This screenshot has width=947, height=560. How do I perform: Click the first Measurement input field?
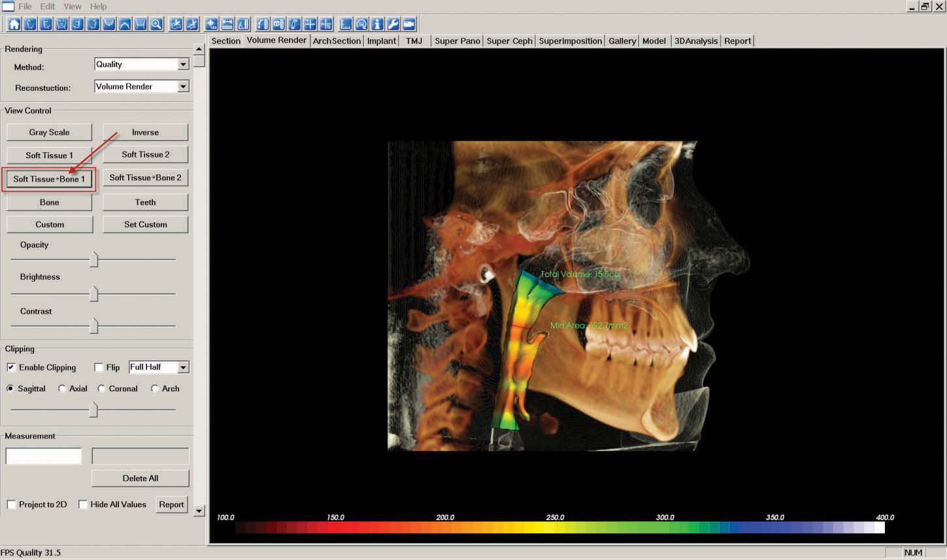[44, 456]
